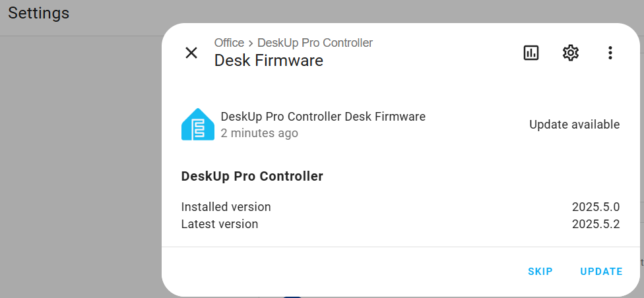Click the Installed version label
The image size is (644, 298).
coord(226,206)
